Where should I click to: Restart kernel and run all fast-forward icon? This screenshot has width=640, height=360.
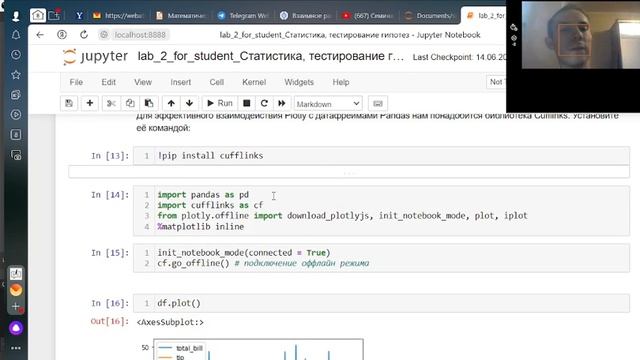click(282, 103)
